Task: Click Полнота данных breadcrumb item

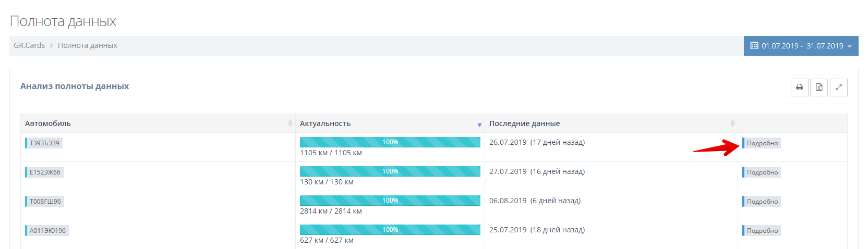Action: point(87,45)
